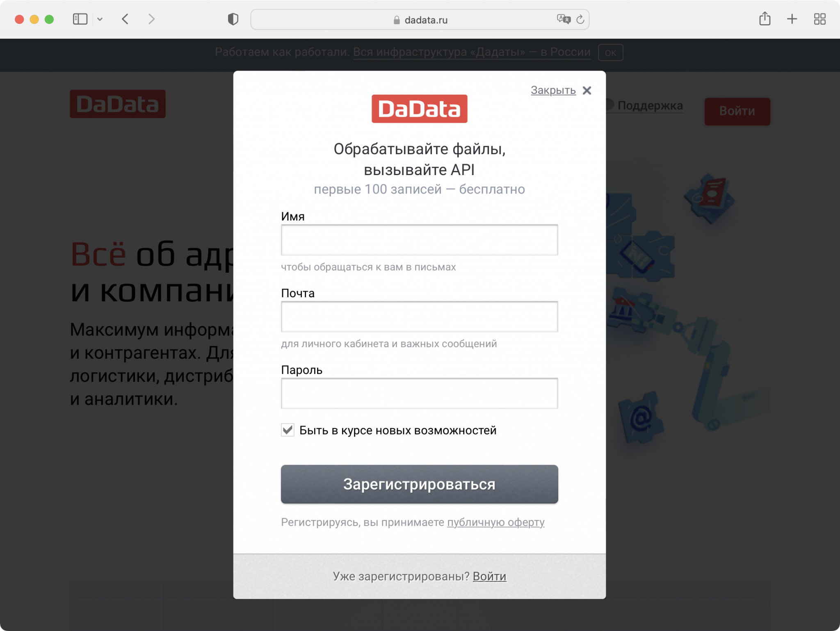
Task: Click the Войти link in the modal footer
Action: pos(489,576)
